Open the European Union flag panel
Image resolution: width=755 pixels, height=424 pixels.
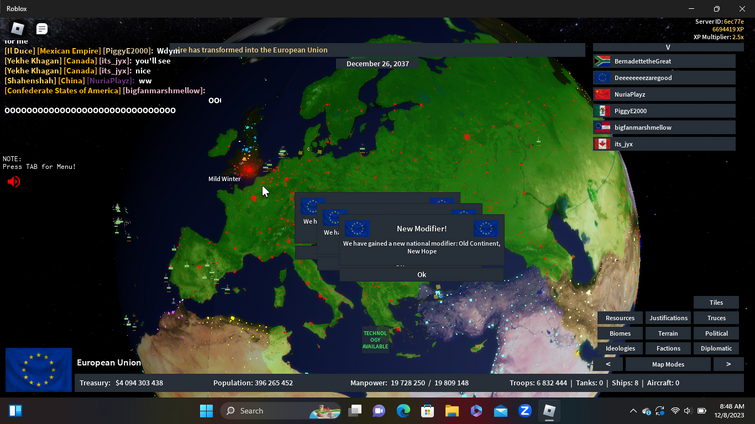(39, 370)
